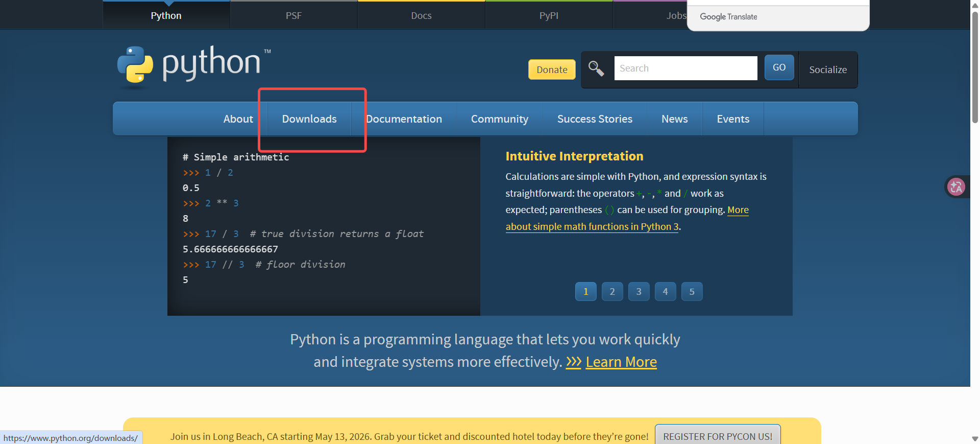
Task: Show slide 1 of the code carousel
Action: click(x=586, y=292)
